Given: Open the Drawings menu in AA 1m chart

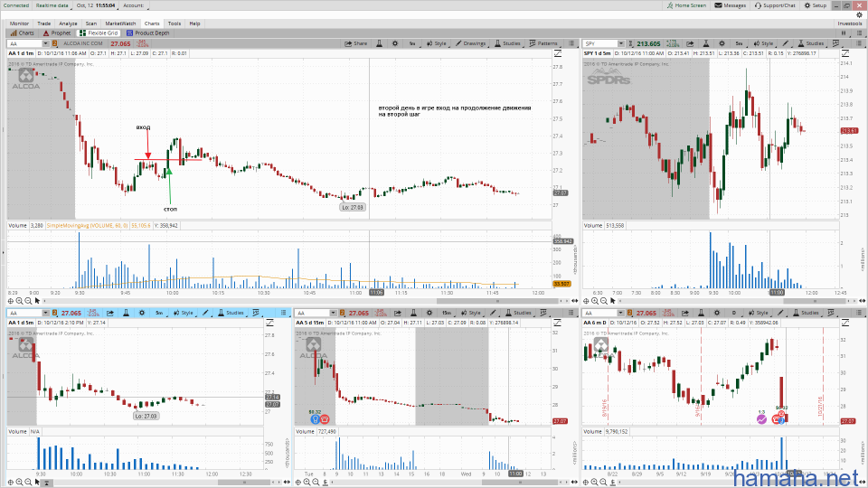Looking at the screenshot, I should (x=470, y=43).
